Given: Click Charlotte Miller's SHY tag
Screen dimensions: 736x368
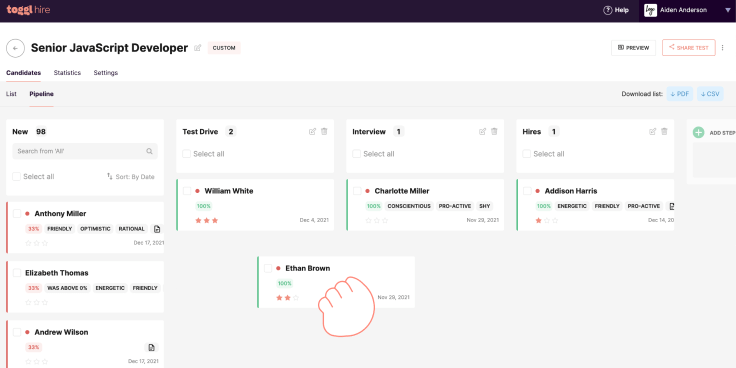Looking at the screenshot, I should pos(484,206).
